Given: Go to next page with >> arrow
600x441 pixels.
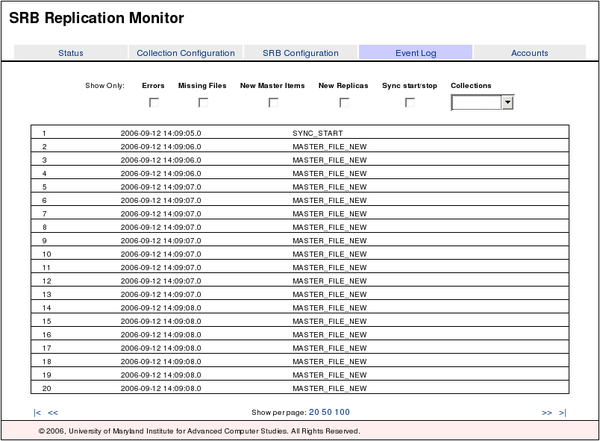Looking at the screenshot, I should (x=546, y=412).
